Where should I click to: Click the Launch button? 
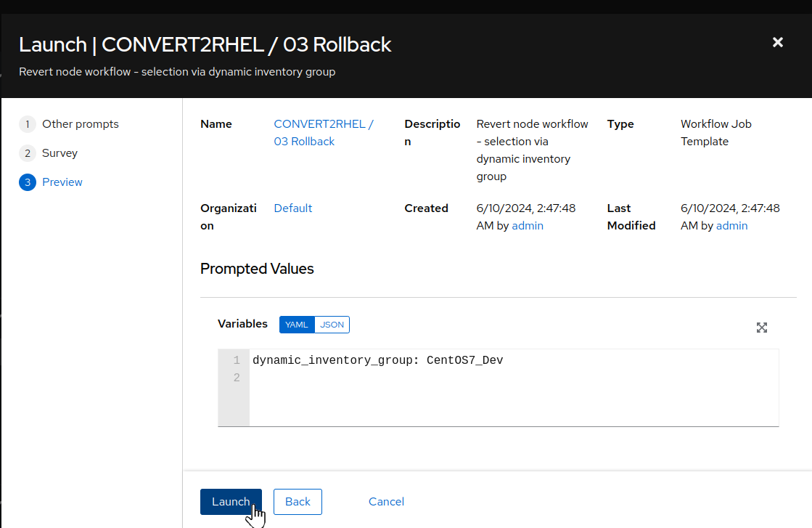(231, 502)
